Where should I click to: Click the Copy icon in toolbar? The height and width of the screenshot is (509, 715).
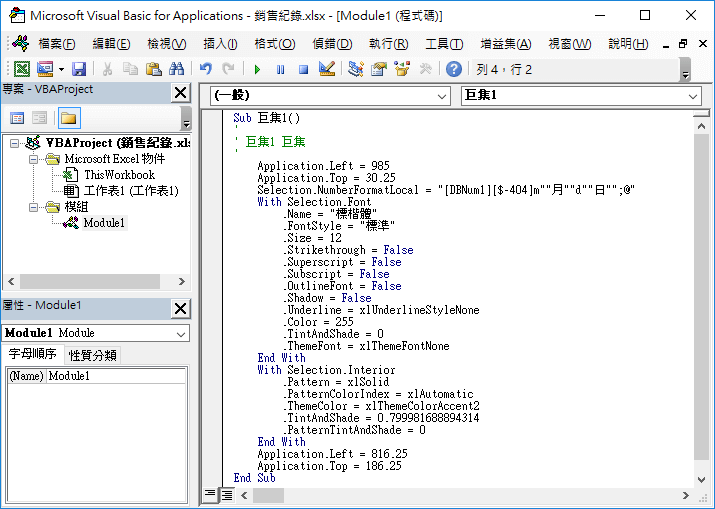130,69
